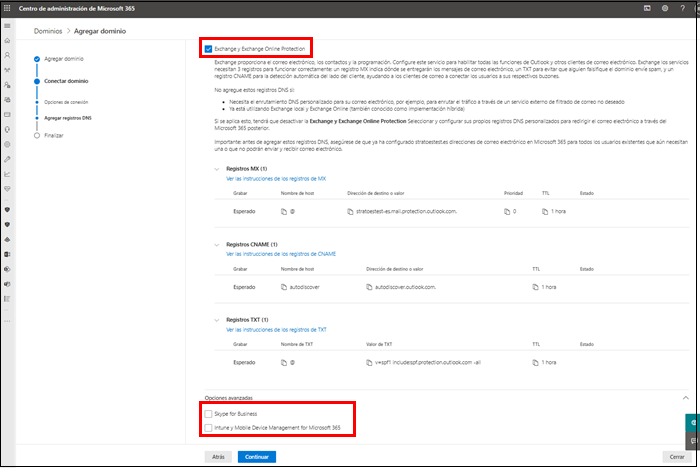The image size is (700, 468).
Task: Copy the MX mail.protection.outlook.com value
Action: 350,212
